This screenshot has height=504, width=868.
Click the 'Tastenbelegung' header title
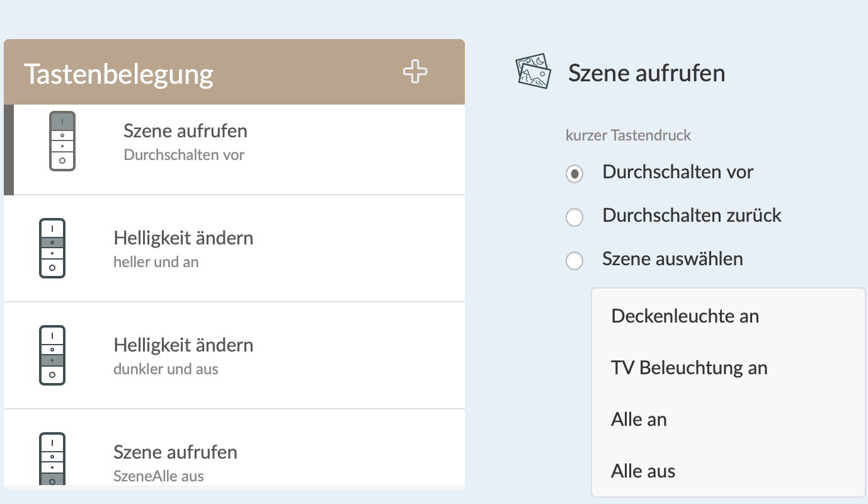click(119, 74)
